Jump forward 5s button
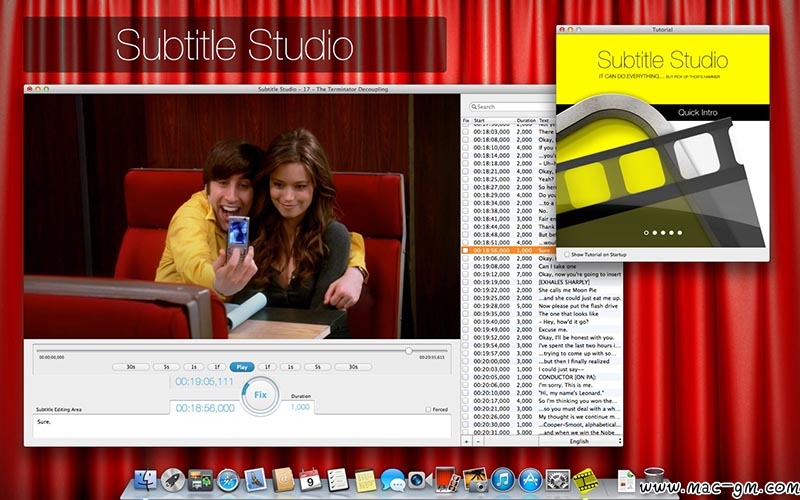Viewport: 800px width, 500px height. pos(317,367)
